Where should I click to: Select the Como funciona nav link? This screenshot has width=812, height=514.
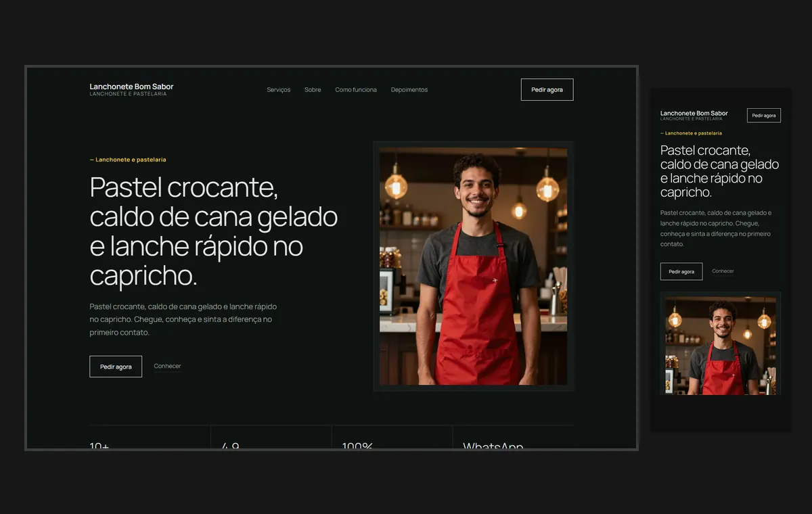[x=356, y=90]
